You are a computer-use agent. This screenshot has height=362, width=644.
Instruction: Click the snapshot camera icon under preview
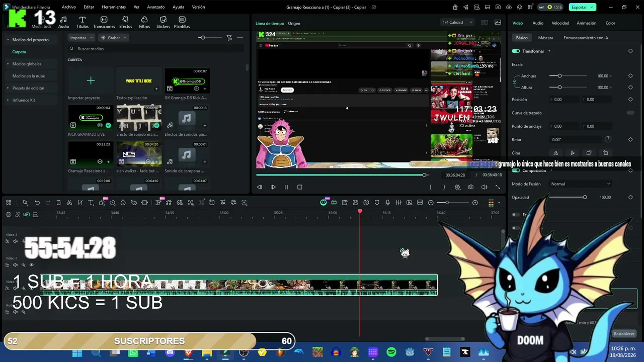470,187
